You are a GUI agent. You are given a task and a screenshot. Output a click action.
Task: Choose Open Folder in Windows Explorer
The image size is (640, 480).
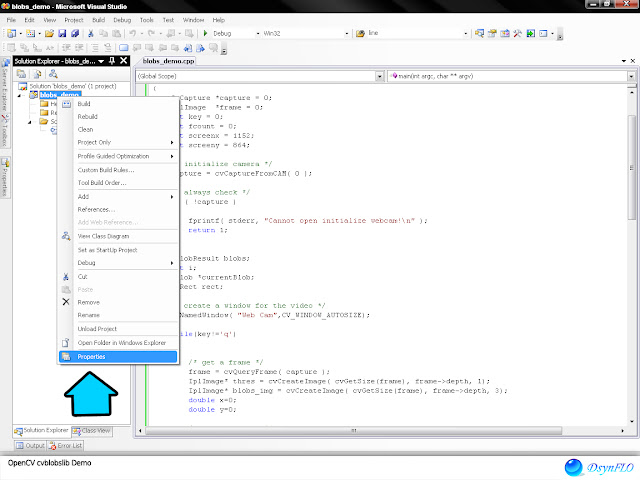118,343
